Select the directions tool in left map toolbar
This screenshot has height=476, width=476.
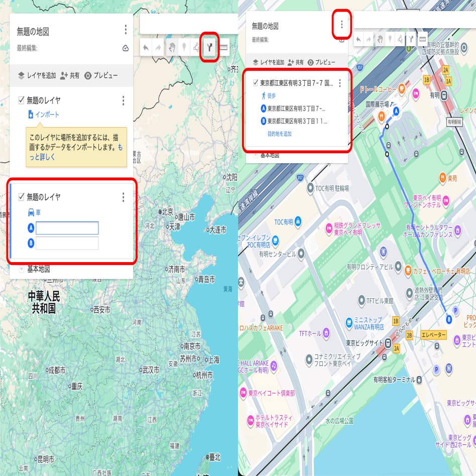tap(209, 47)
